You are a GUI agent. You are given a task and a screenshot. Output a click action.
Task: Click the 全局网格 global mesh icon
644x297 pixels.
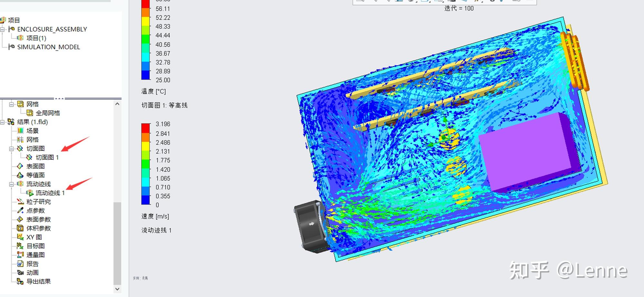coord(30,113)
